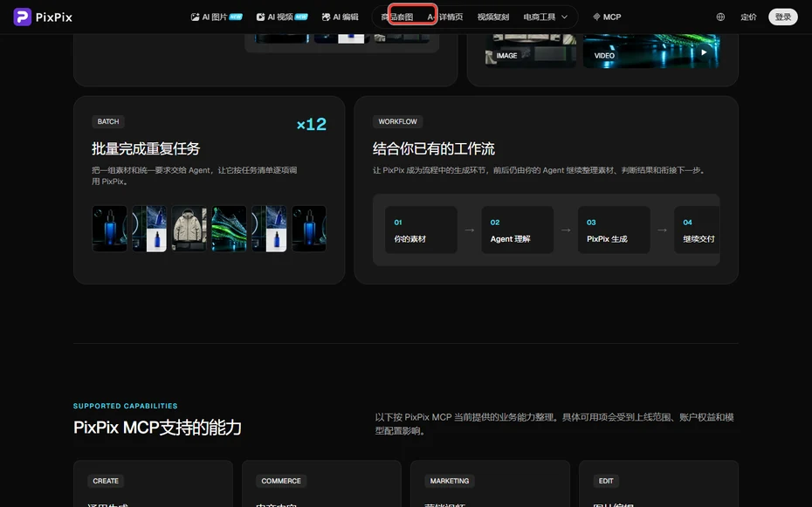Open the A+ 详情页 nav item
This screenshot has width=812, height=507.
[444, 17]
